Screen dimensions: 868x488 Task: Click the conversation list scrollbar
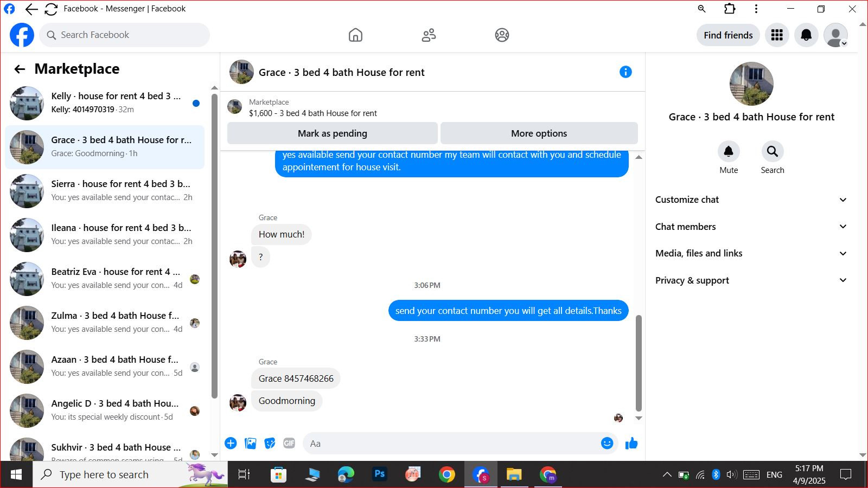click(214, 247)
